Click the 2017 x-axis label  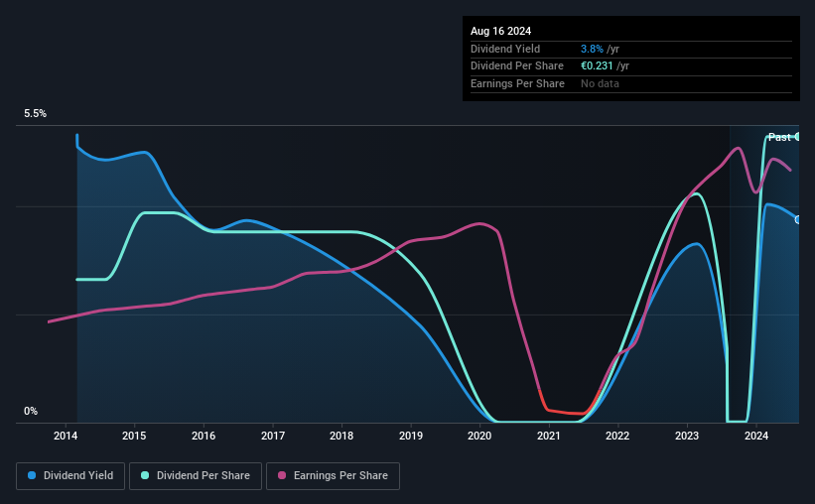(x=272, y=436)
